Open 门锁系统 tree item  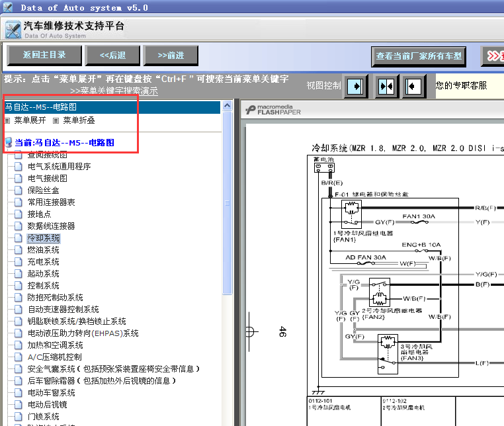coord(43,416)
